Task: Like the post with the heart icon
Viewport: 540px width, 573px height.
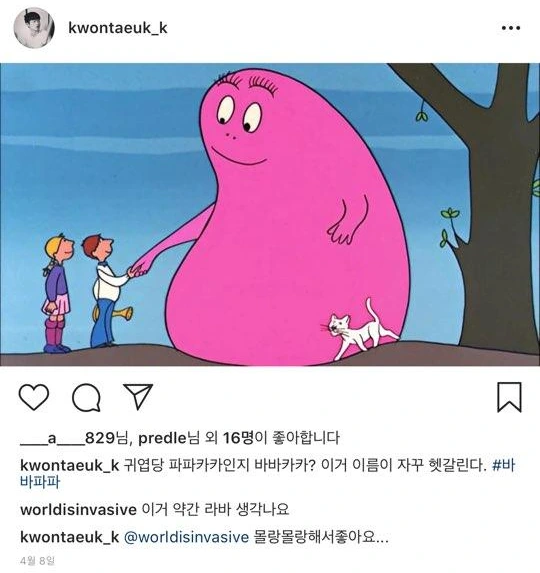Action: click(x=34, y=396)
